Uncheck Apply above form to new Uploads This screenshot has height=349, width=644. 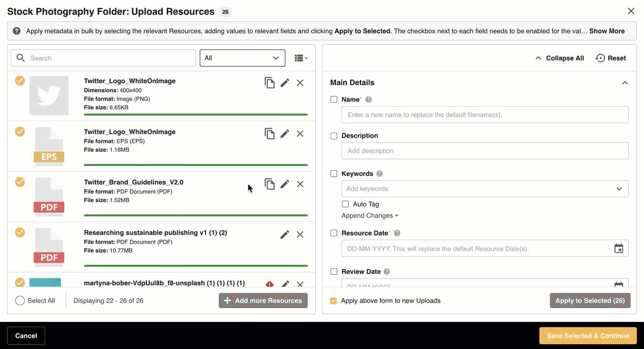click(x=333, y=301)
